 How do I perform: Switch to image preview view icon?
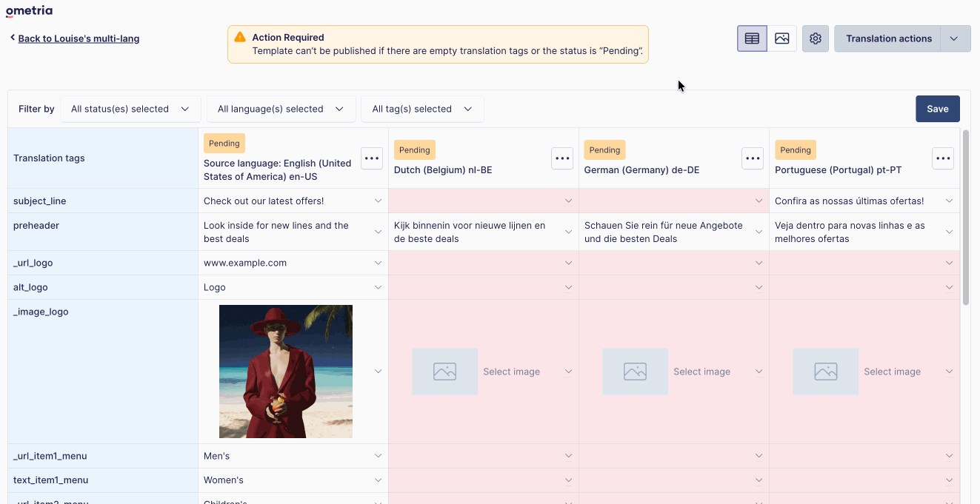click(782, 38)
